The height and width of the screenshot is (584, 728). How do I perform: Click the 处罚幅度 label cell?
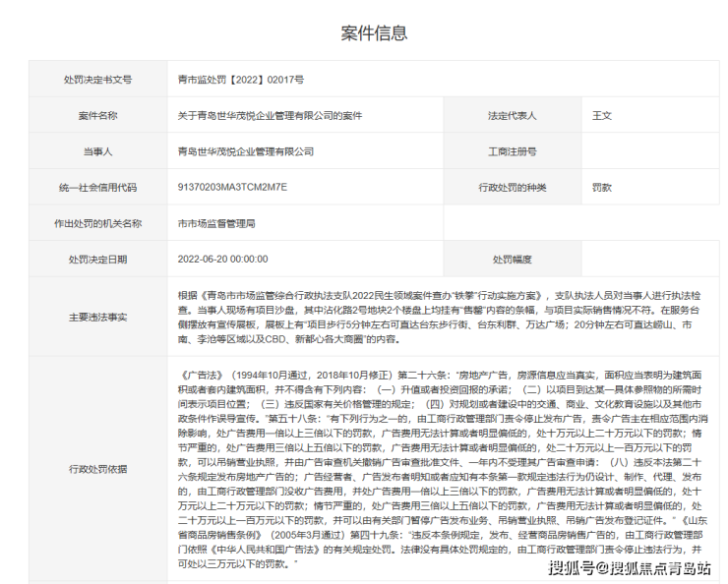point(512,260)
